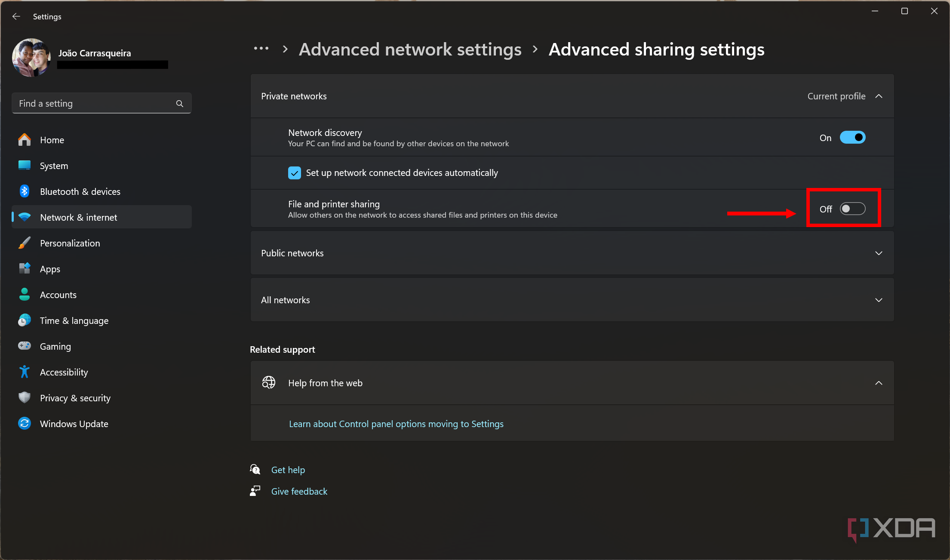
Task: Click the Related support heading
Action: coord(282,350)
